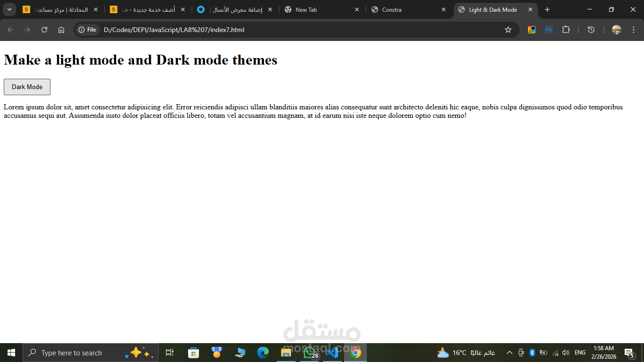The image size is (644, 362).
Task: Expand hidden icons in the system tray
Action: [509, 352]
